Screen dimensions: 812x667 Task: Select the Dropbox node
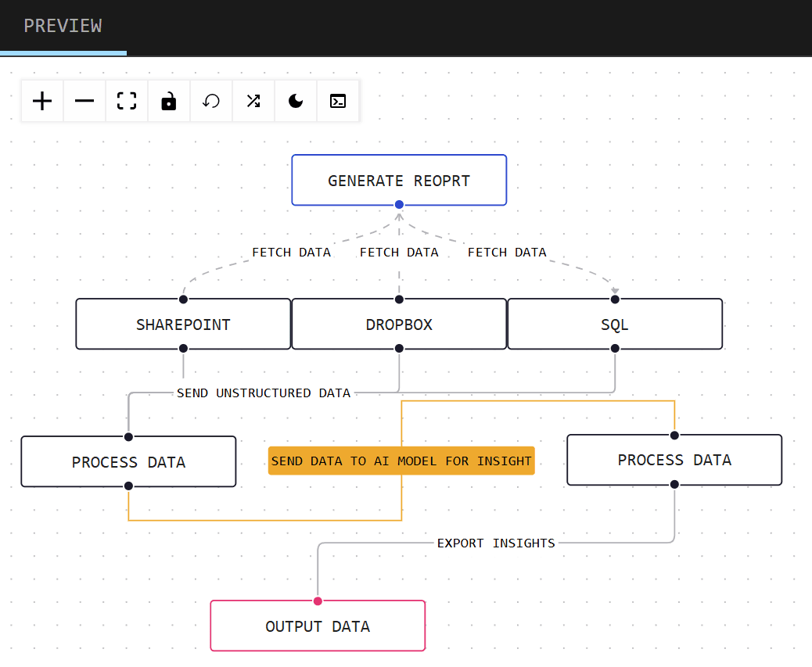399,325
